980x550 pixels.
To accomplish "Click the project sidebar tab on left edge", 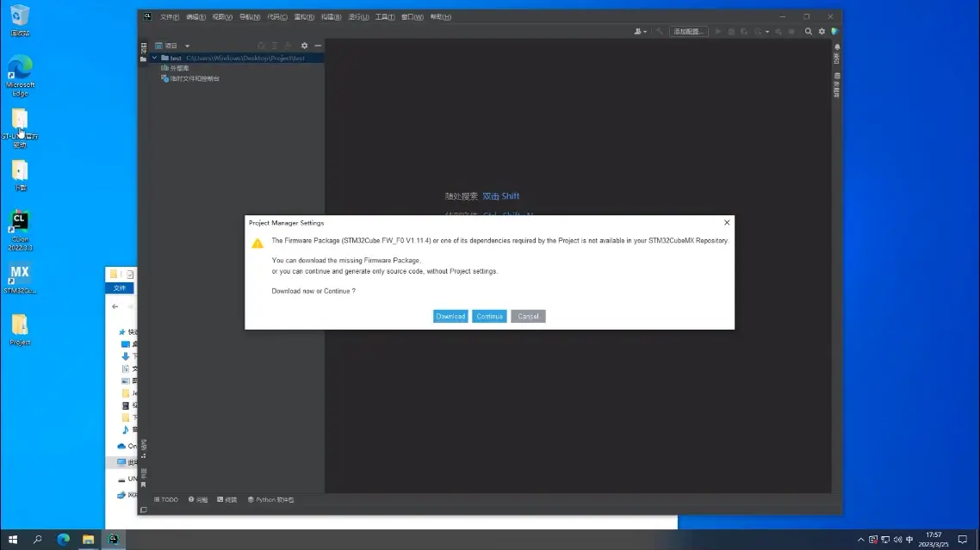I will coord(144,52).
